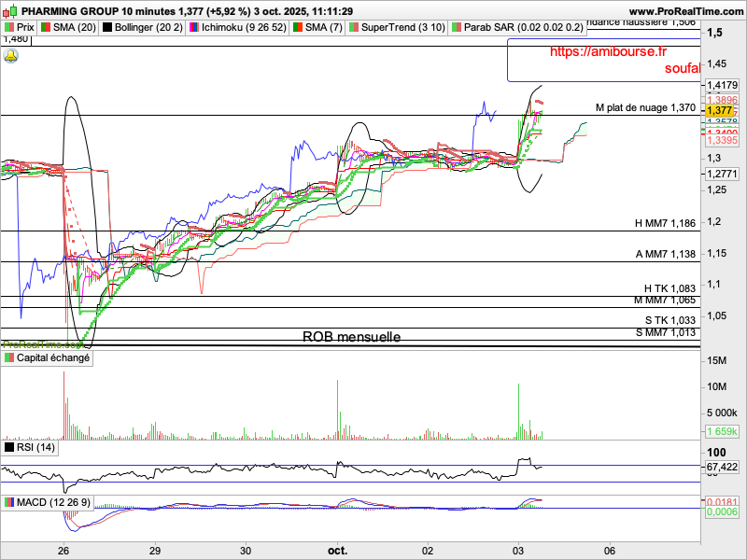Click the 1,1 price axis tick
Screen dimensions: 747x560
(x=713, y=285)
